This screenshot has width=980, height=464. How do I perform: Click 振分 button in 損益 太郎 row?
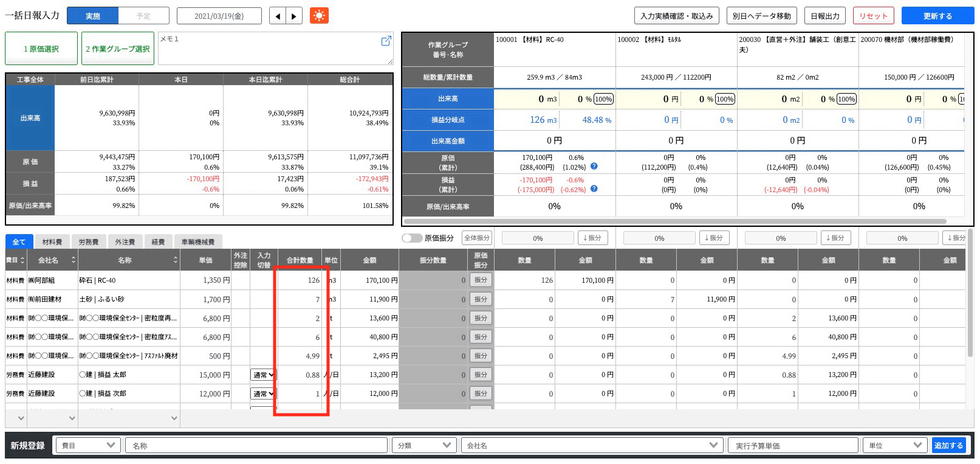click(481, 375)
